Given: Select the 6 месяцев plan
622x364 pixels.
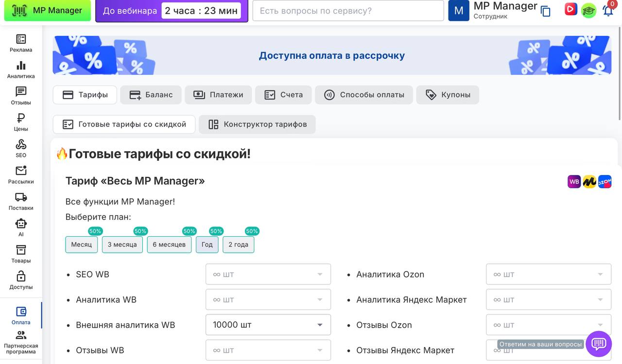Looking at the screenshot, I should 169,244.
